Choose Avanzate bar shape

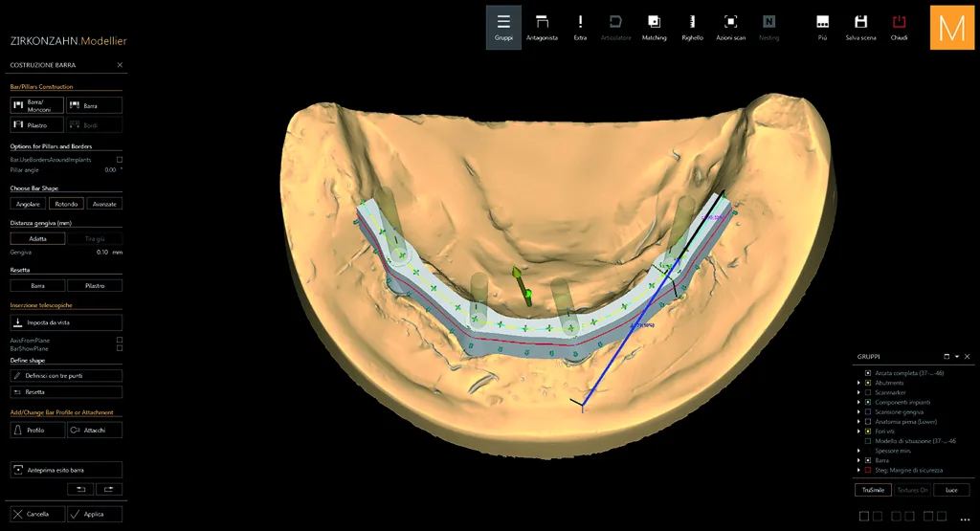[x=104, y=204]
